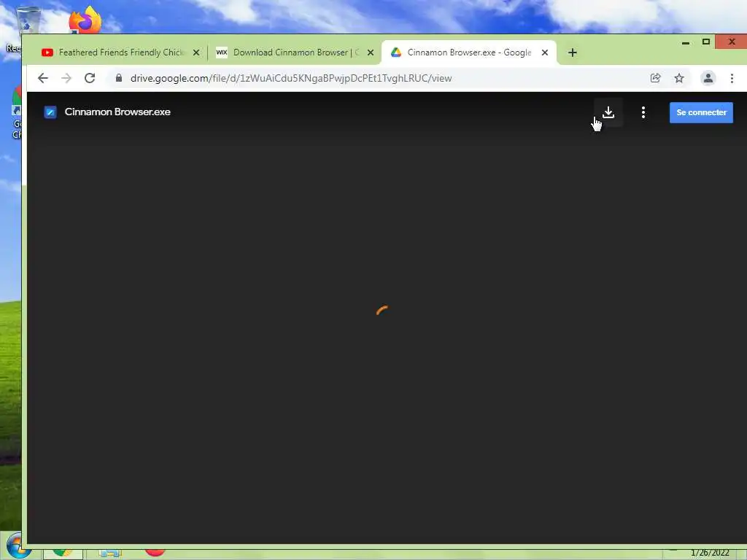
Task: Close the Download Cinnamon Browser tab
Action: click(x=371, y=52)
